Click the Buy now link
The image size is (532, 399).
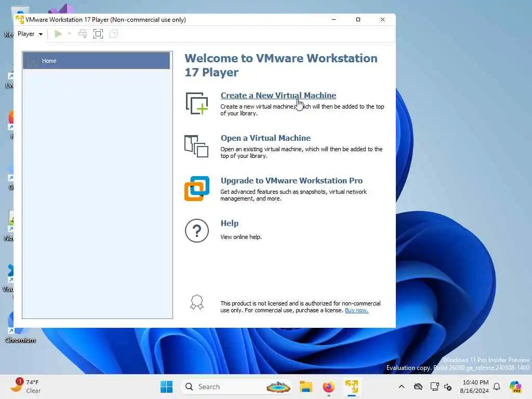[356, 310]
